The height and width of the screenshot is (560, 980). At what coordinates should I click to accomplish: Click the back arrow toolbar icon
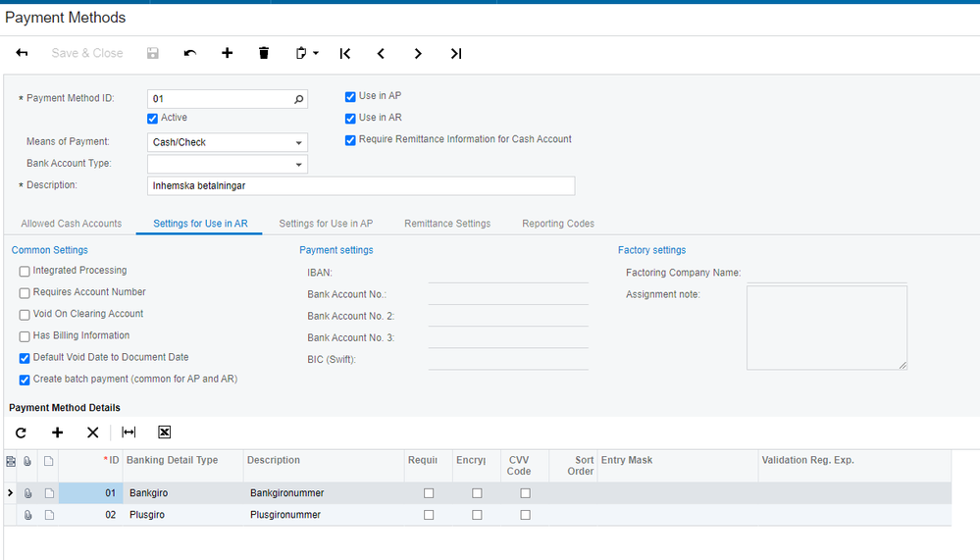tap(22, 53)
